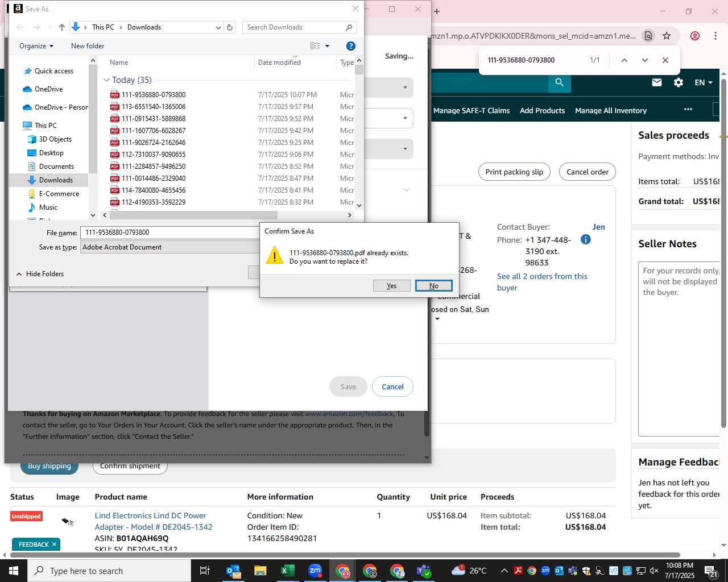Viewport: 728px width, 582px height.
Task: Select Downloads in navigation pane
Action: pyautogui.click(x=56, y=180)
